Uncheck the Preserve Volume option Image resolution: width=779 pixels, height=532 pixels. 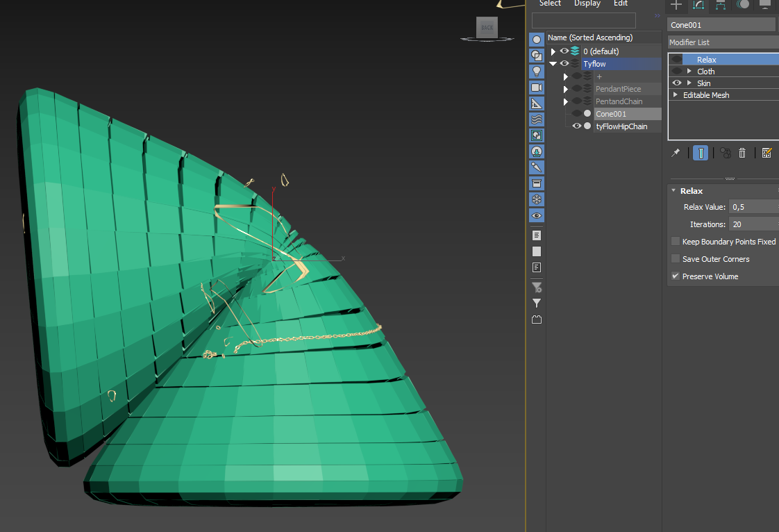pyautogui.click(x=676, y=276)
